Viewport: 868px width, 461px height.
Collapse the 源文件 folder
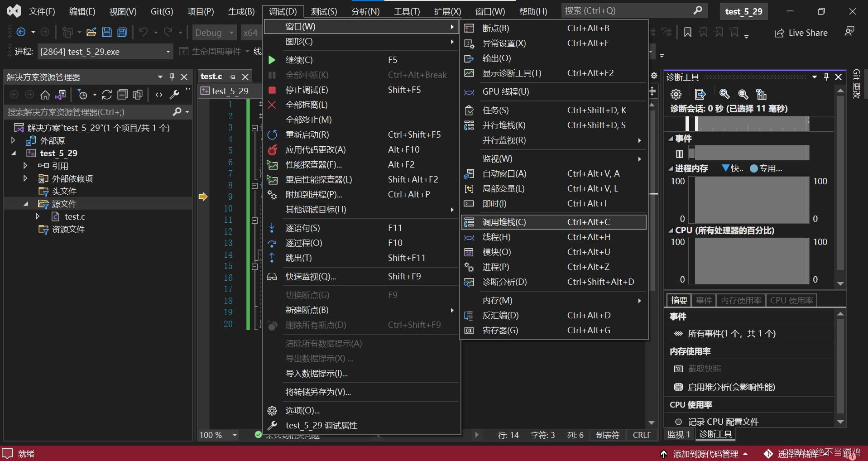click(26, 203)
